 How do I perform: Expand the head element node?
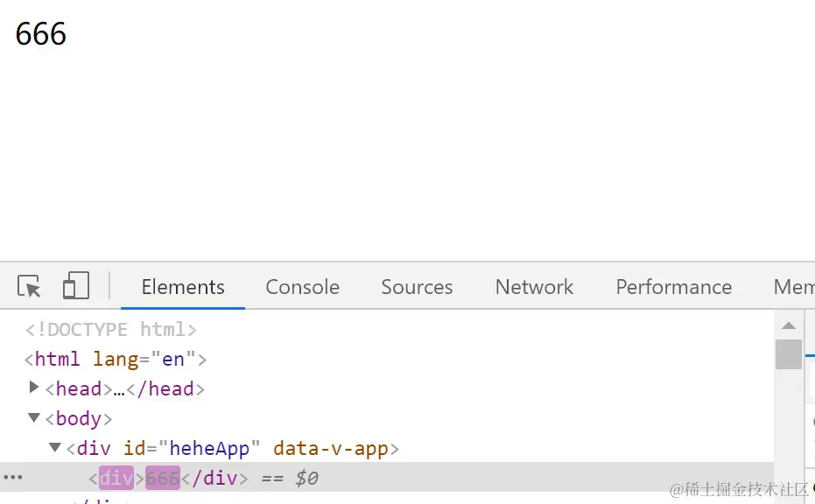(x=34, y=387)
